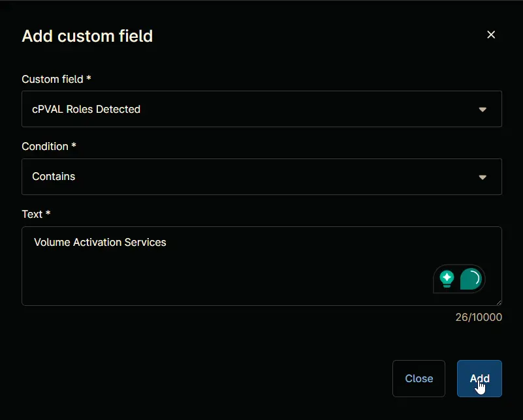Click the Text field label
This screenshot has height=420, width=523.
coord(36,214)
